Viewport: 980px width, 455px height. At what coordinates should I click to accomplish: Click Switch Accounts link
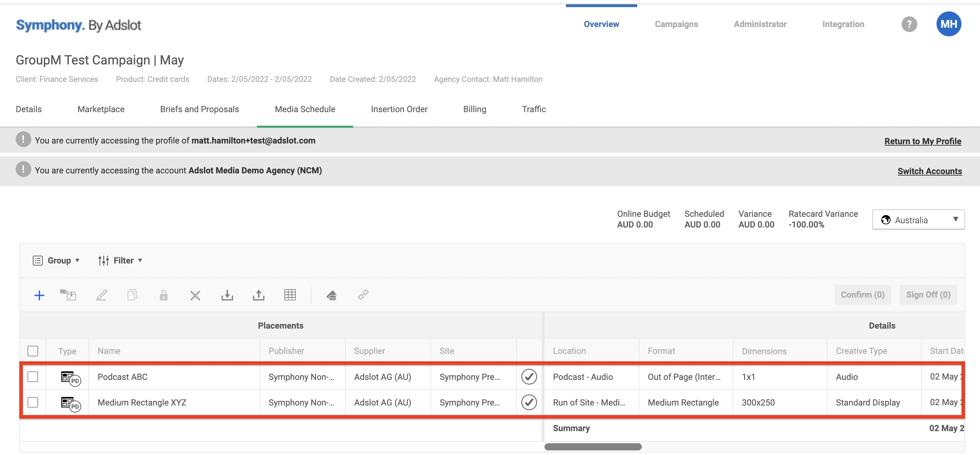click(x=929, y=171)
